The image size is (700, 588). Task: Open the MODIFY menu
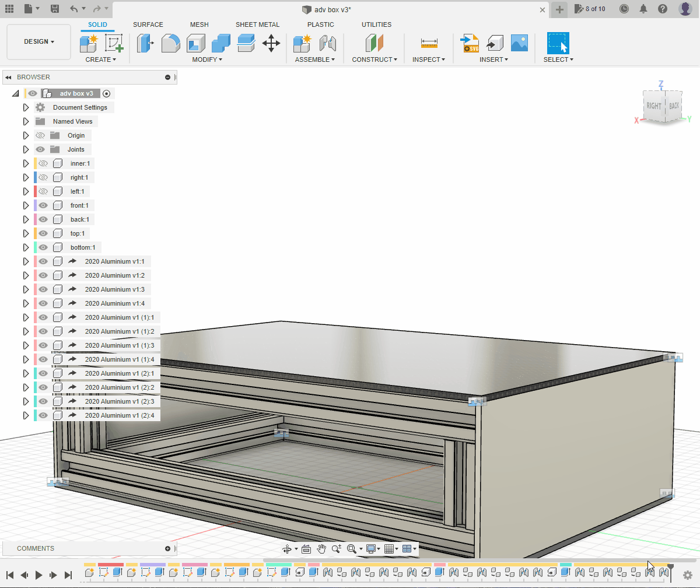pyautogui.click(x=207, y=60)
